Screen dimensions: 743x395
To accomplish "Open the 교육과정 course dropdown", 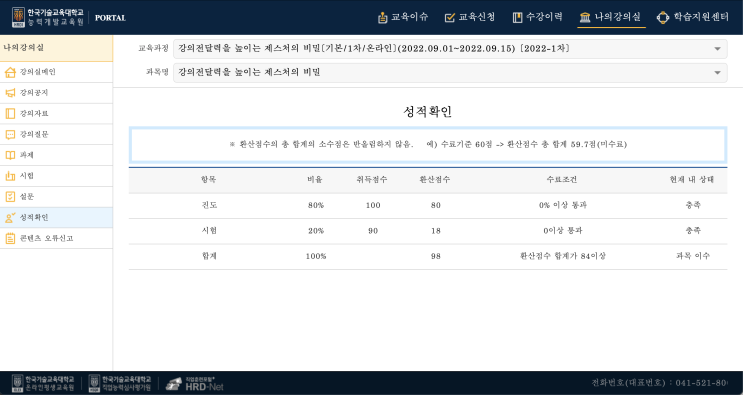I will 450,49.
